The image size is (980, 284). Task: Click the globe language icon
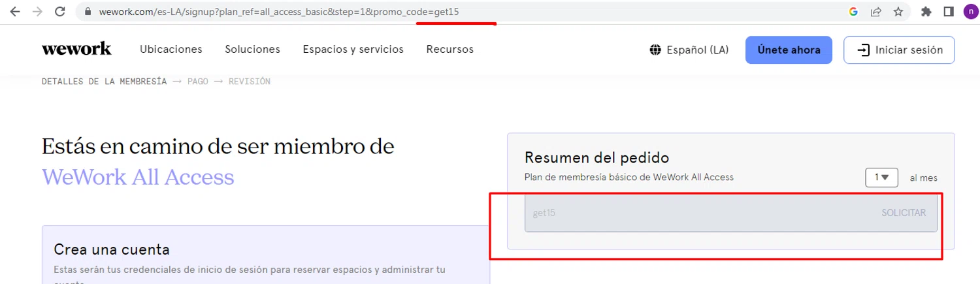coord(655,50)
